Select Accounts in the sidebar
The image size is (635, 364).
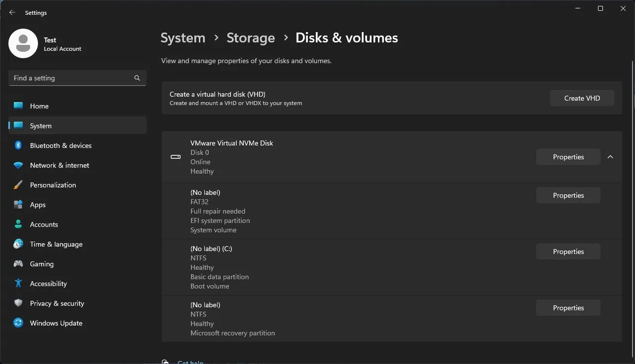click(x=44, y=224)
